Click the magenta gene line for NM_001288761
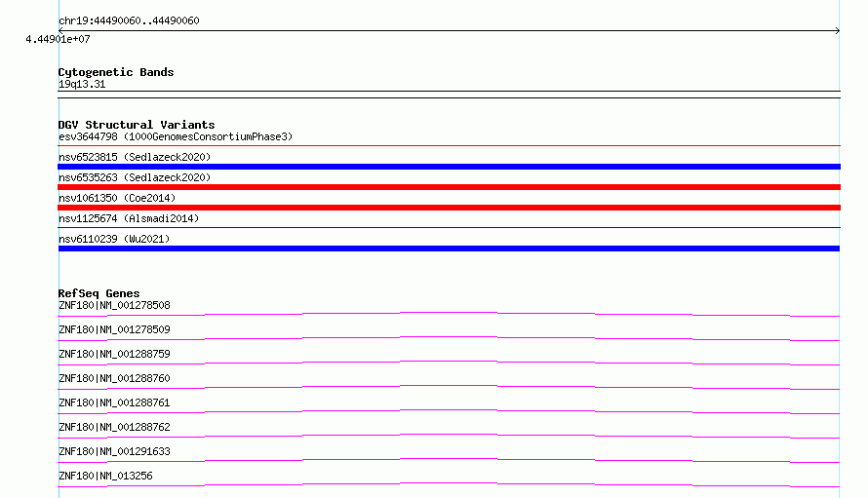The height and width of the screenshot is (498, 868). 449,411
